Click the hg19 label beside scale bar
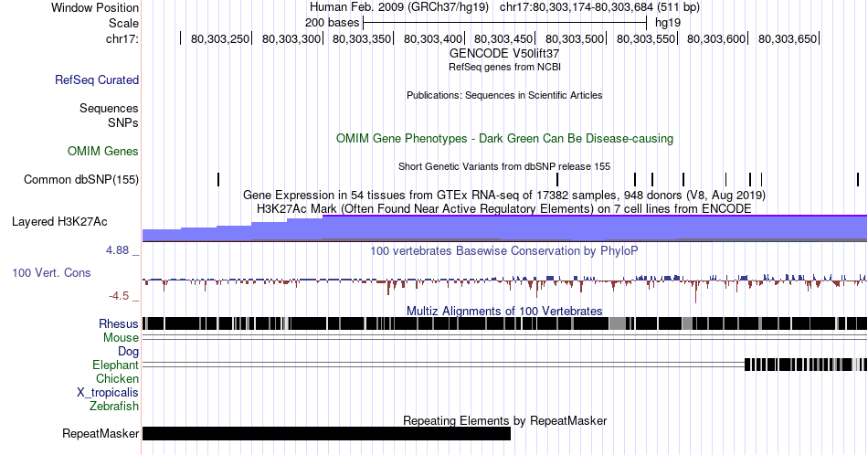This screenshot has width=868, height=455. [x=668, y=23]
